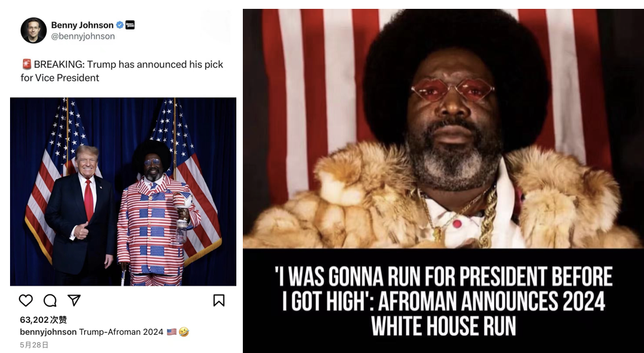Viewport: 644px width, 353px height.
Task: Open the Trump and Afroman photo
Action: (123, 192)
